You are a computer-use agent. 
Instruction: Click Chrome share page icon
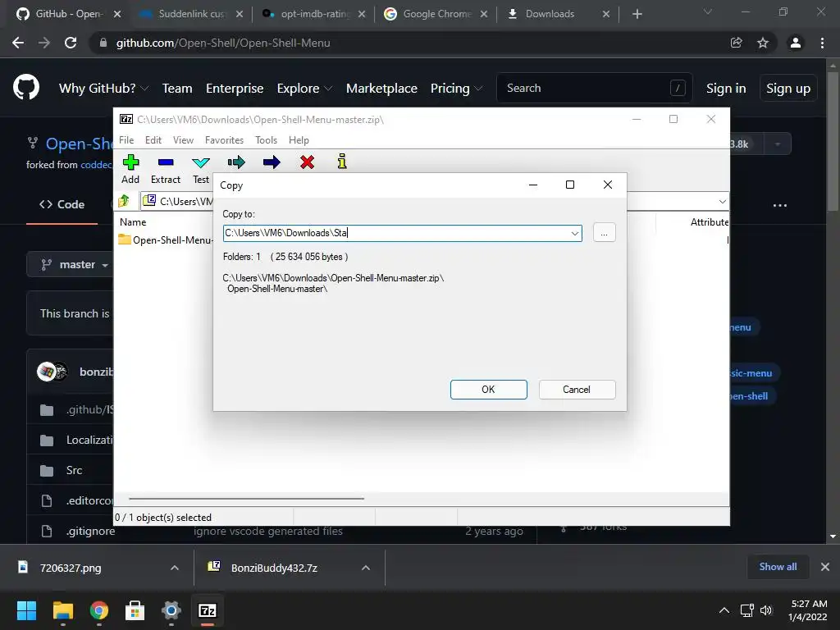[737, 43]
